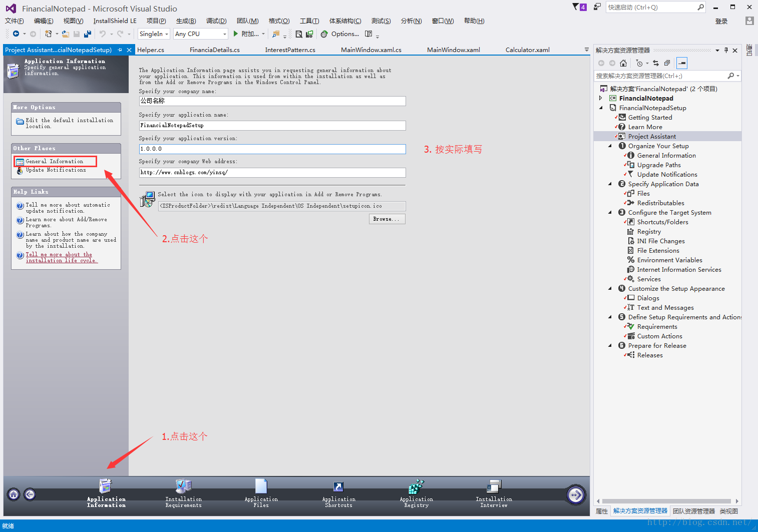Select Upgrade Paths in solution tree

click(x=659, y=165)
